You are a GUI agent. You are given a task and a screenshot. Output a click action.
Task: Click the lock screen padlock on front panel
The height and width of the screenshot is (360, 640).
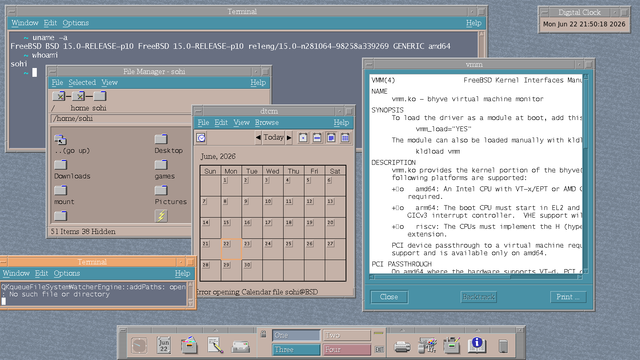[263, 334]
